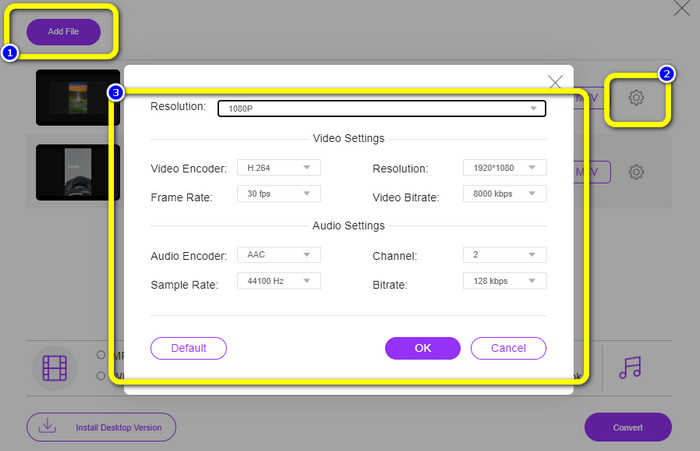The height and width of the screenshot is (451, 700).
Task: Close the converter window with top X
Action: 682,8
